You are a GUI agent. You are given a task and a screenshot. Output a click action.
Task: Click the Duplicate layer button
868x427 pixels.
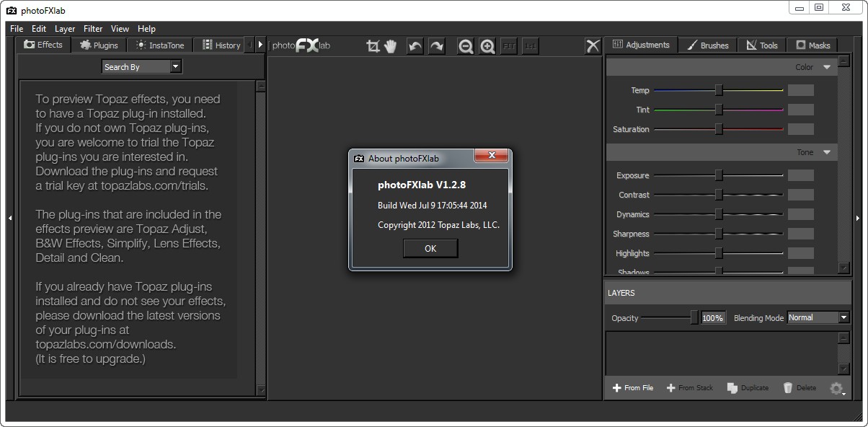(748, 388)
